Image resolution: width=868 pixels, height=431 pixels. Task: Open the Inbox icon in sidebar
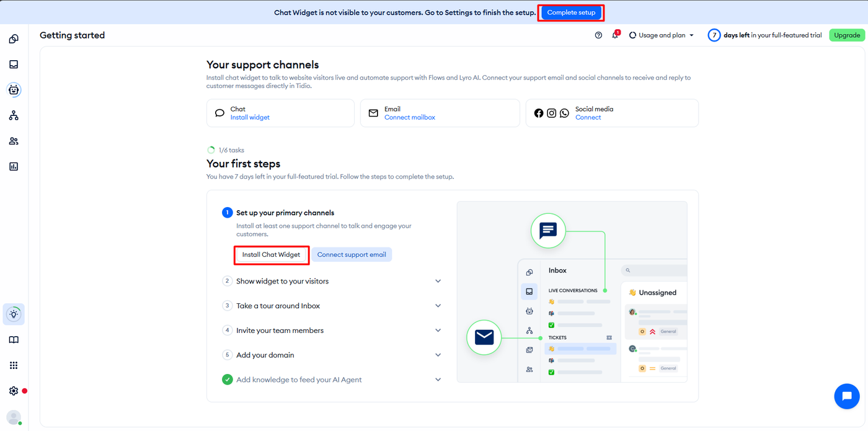pos(14,64)
